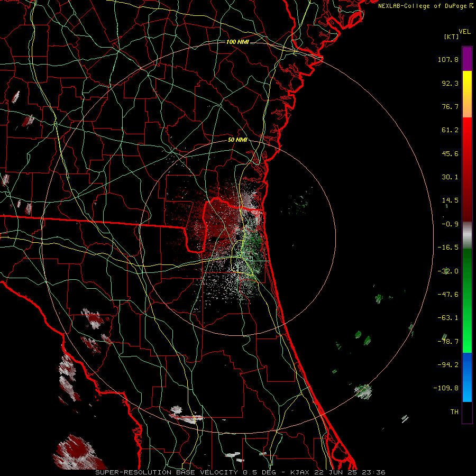This screenshot has width=476, height=476.
Task: Click the 14.5 legend value
Action: coord(450,200)
